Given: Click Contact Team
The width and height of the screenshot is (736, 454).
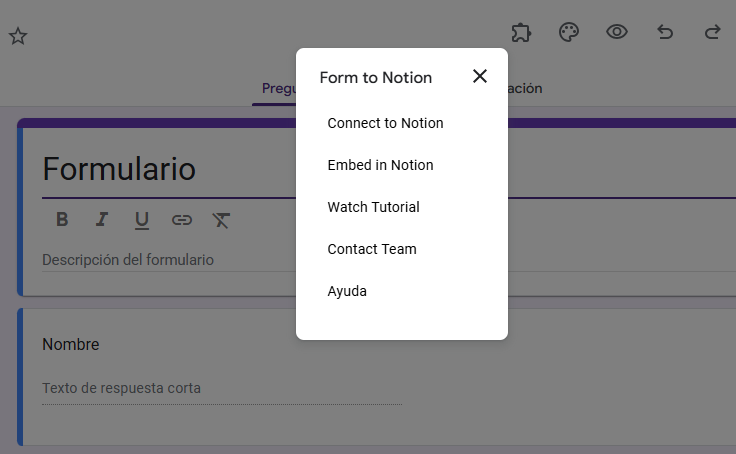Looking at the screenshot, I should point(372,249).
